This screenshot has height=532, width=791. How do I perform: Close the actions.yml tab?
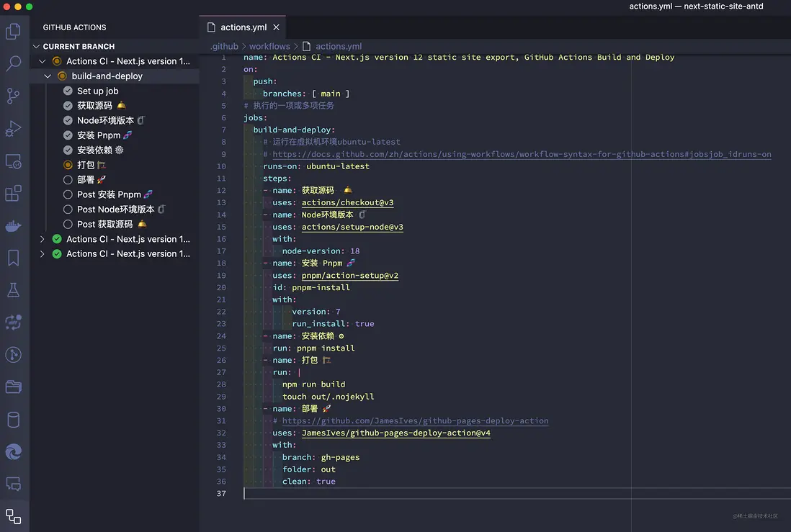(x=277, y=27)
